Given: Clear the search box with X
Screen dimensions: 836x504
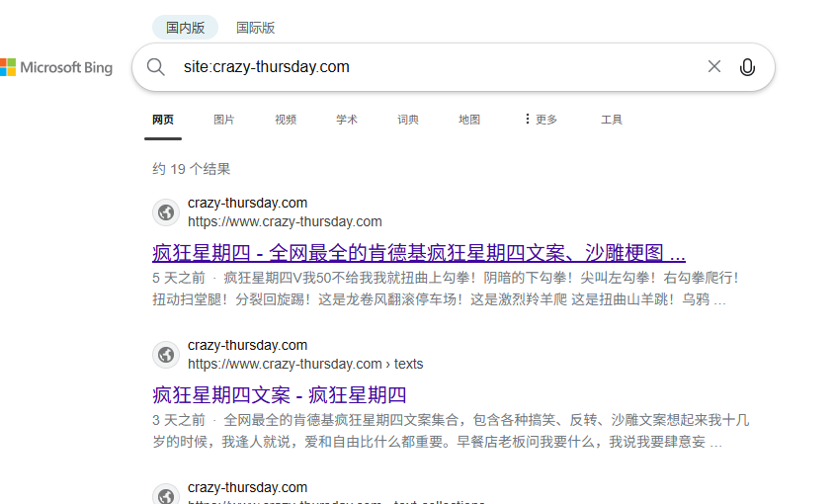Looking at the screenshot, I should tap(713, 66).
